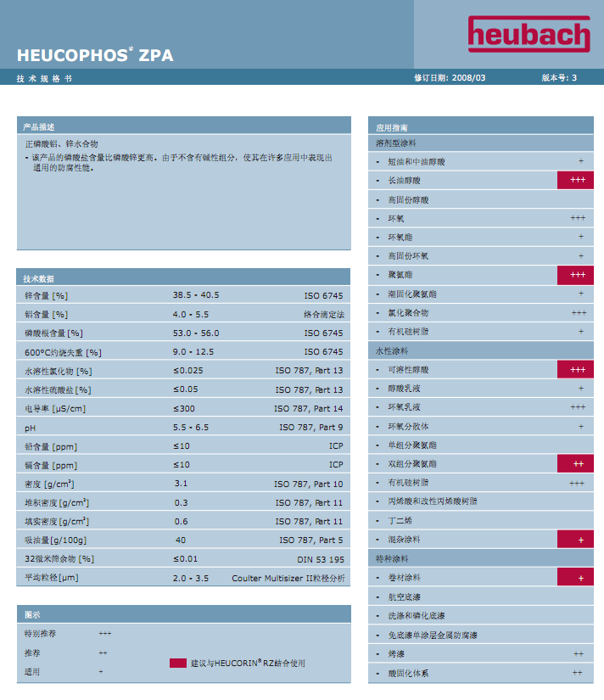The width and height of the screenshot is (604, 700).
Task: Click the 水性涂料 category heading
Action: [x=392, y=350]
